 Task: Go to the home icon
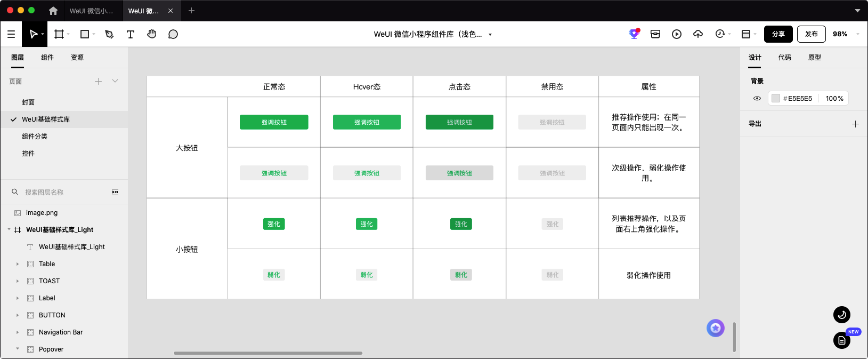click(x=53, y=11)
